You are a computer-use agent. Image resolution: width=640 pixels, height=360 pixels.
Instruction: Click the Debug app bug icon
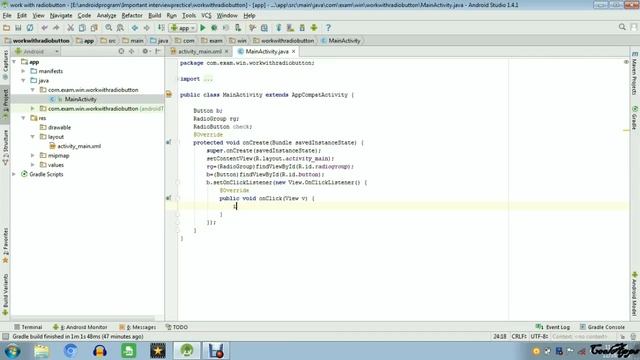coord(214,28)
